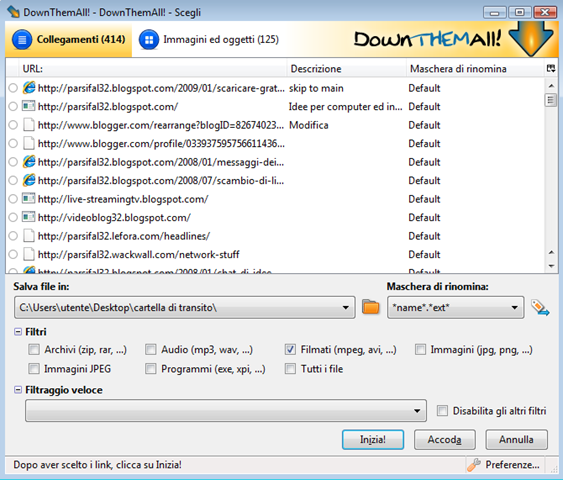Collapse the Filtri section
Viewport: 563px width, 480px height.
[18, 332]
